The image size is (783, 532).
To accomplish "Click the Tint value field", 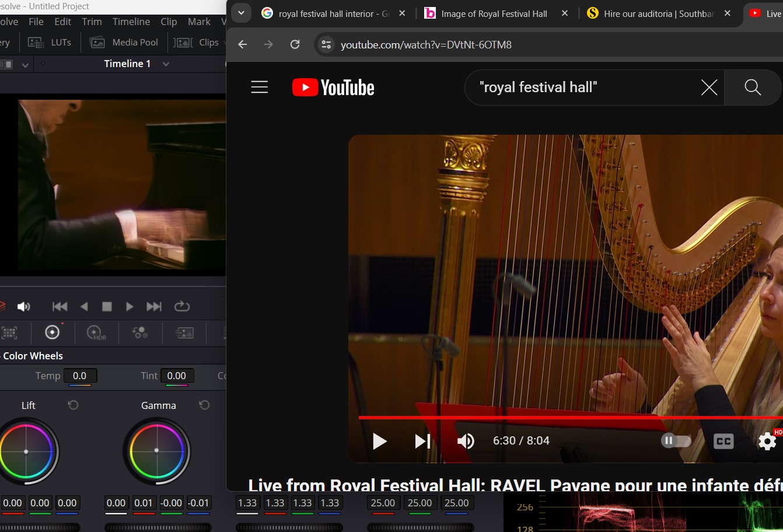I will pos(177,376).
